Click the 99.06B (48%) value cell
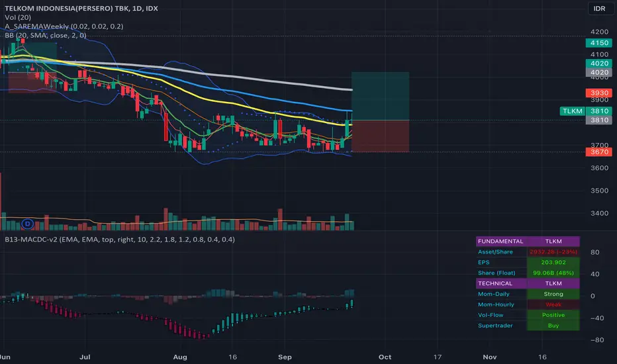Image resolution: width=617 pixels, height=364 pixels. pyautogui.click(x=553, y=273)
